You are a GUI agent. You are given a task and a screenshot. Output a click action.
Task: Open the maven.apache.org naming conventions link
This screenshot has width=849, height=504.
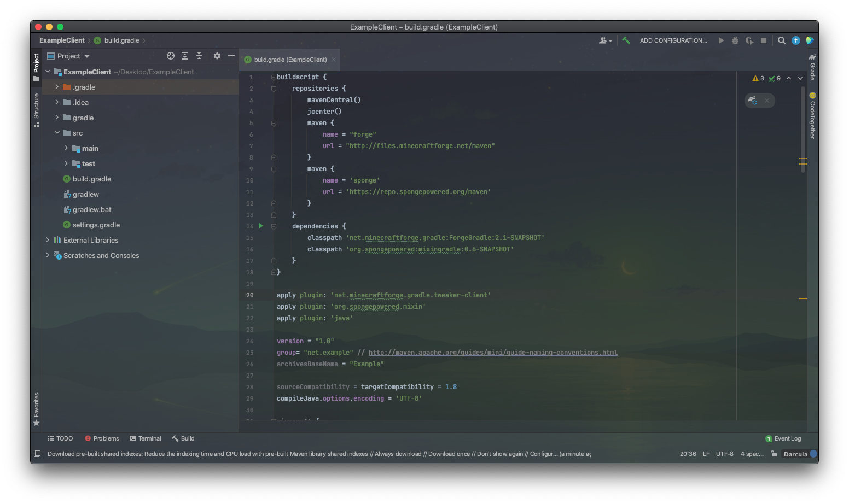coord(493,353)
